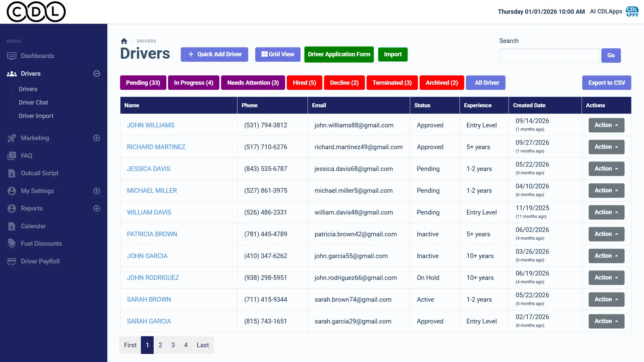Open Action dropdown for Patricia Brown
644x362 pixels.
[x=606, y=234]
